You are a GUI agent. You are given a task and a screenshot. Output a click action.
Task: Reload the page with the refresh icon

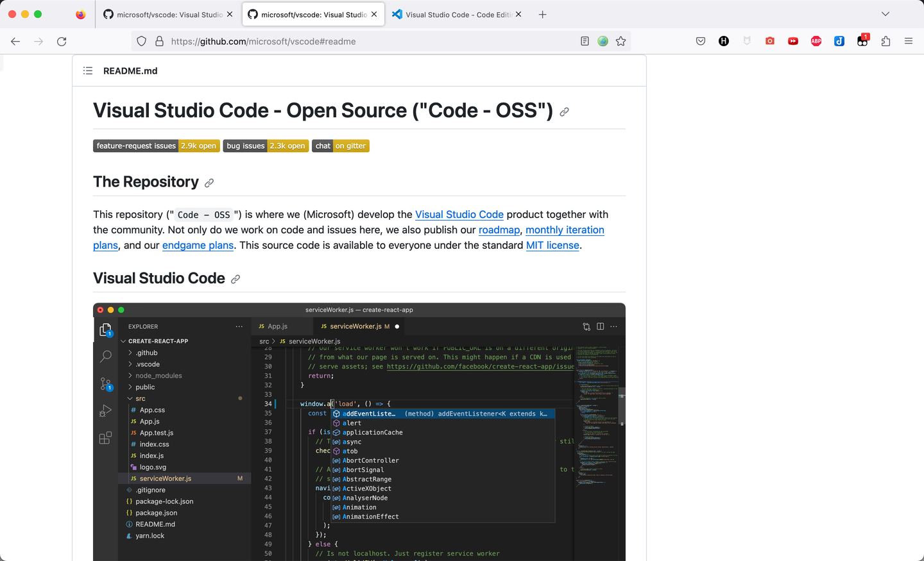[62, 41]
